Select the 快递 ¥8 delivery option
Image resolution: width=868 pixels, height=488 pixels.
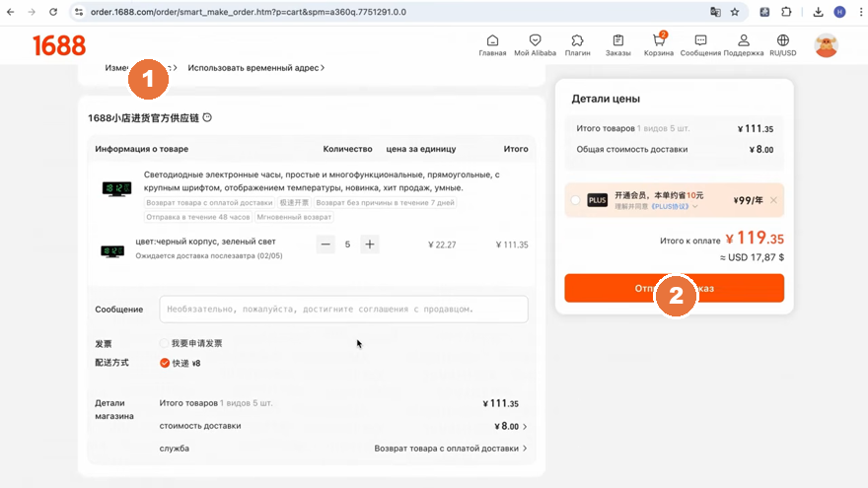click(x=165, y=363)
